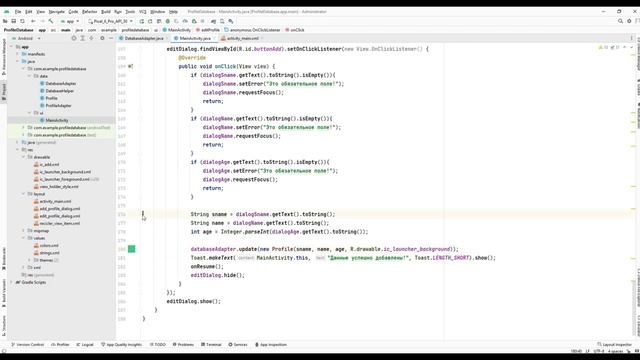Hide the Project panel with minus icon
The width and height of the screenshot is (640, 360).
(x=111, y=38)
